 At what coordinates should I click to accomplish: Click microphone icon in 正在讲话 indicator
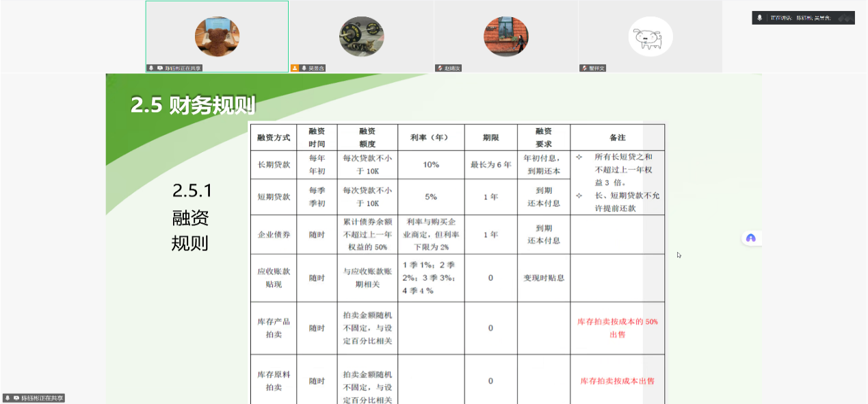(x=759, y=18)
